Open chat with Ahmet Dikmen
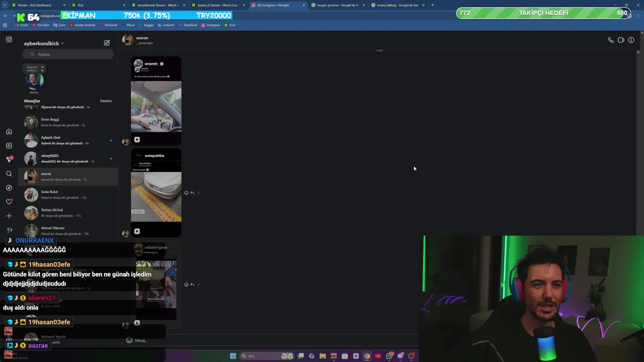Image resolution: width=644 pixels, height=362 pixels. tap(68, 231)
